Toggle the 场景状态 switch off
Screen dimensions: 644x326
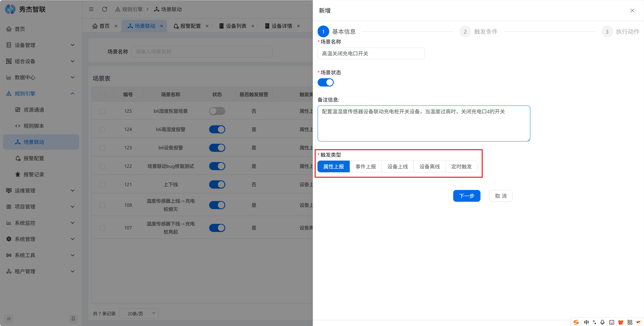326,82
